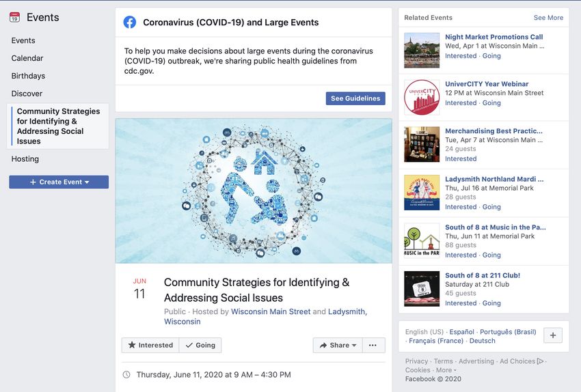Click the clock icon beside the event date
Viewport: 581px width, 392px height.
pos(126,375)
